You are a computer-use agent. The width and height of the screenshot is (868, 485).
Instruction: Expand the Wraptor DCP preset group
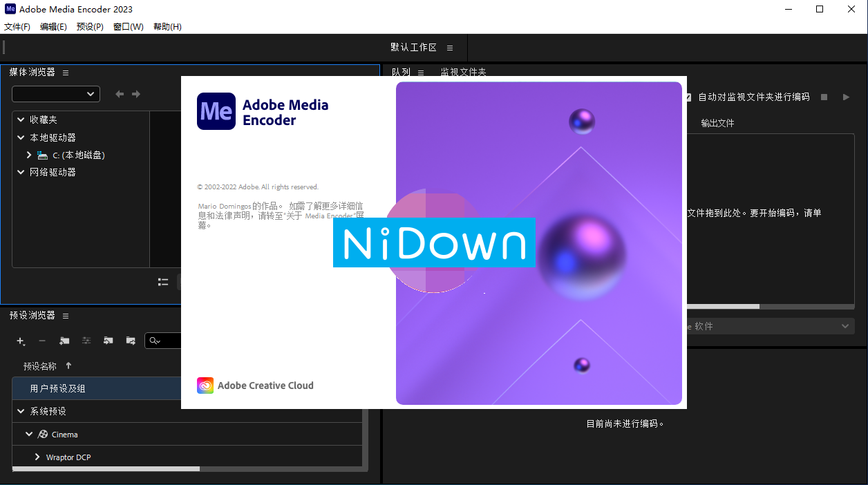pyautogui.click(x=37, y=457)
